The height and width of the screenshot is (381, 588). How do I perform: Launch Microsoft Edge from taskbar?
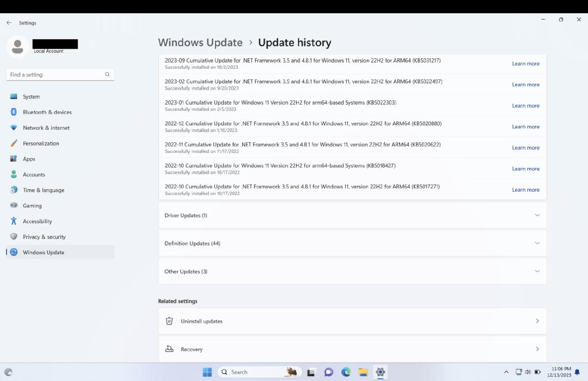tap(346, 372)
